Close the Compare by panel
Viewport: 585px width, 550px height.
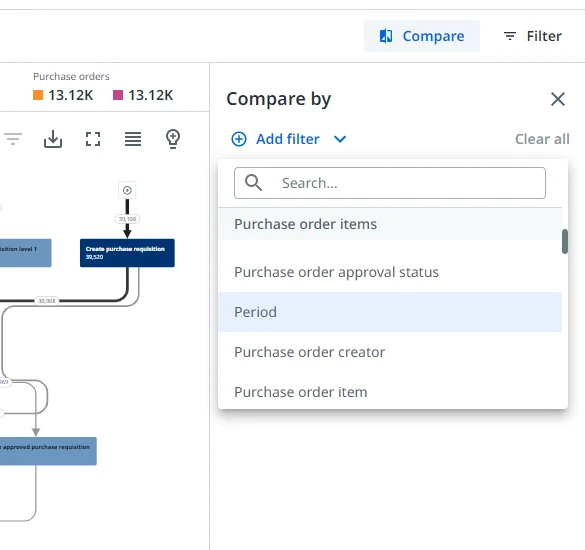point(558,99)
